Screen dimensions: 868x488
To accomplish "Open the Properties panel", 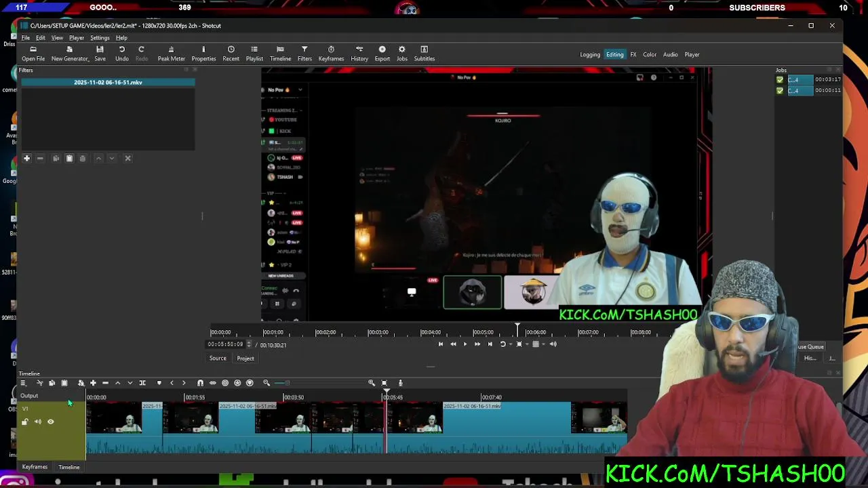I will [x=203, y=54].
